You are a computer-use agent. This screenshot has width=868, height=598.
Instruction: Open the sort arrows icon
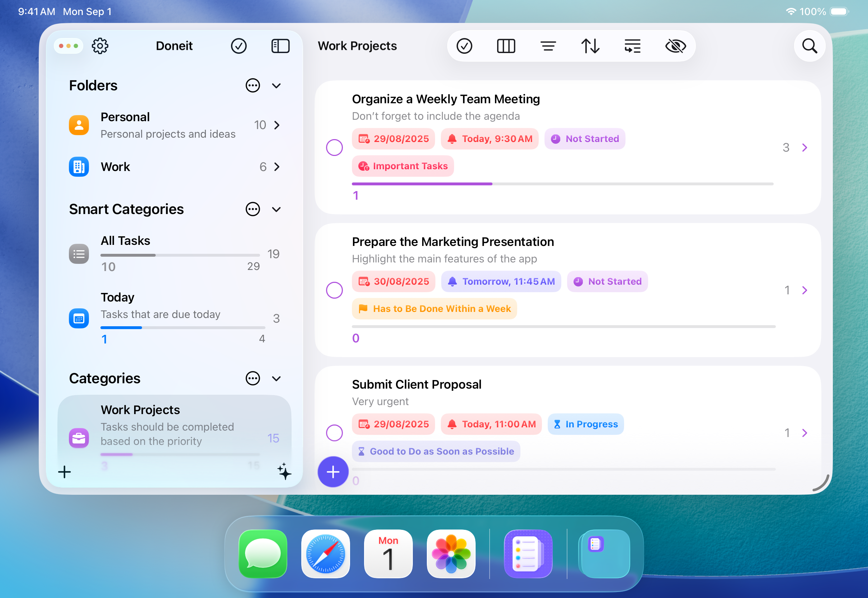click(x=590, y=46)
